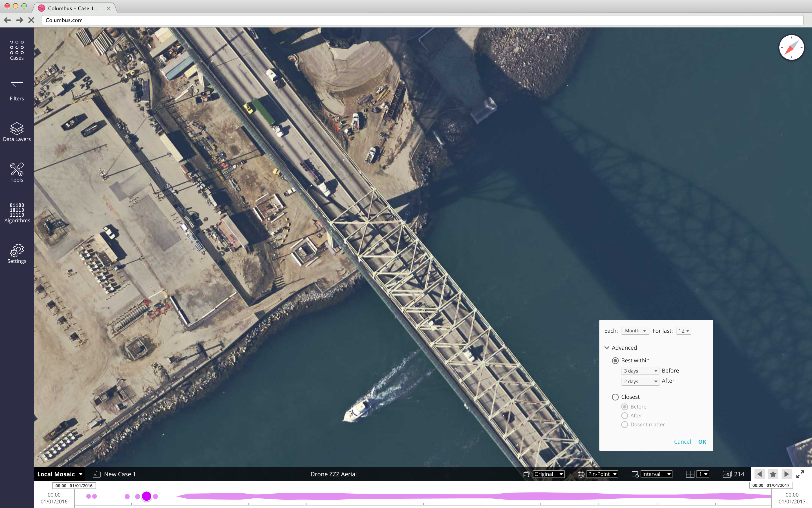Click the folder icon beside New Case 1
Image resolution: width=812 pixels, height=508 pixels.
point(97,474)
